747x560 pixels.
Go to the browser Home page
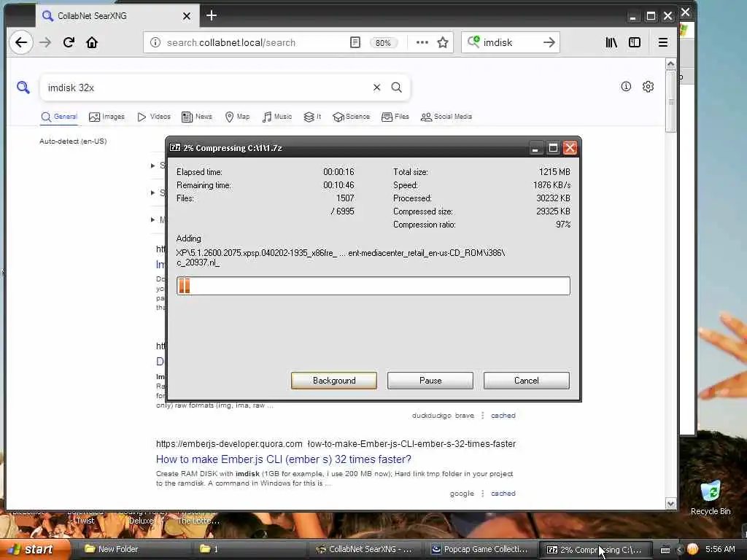pos(92,42)
